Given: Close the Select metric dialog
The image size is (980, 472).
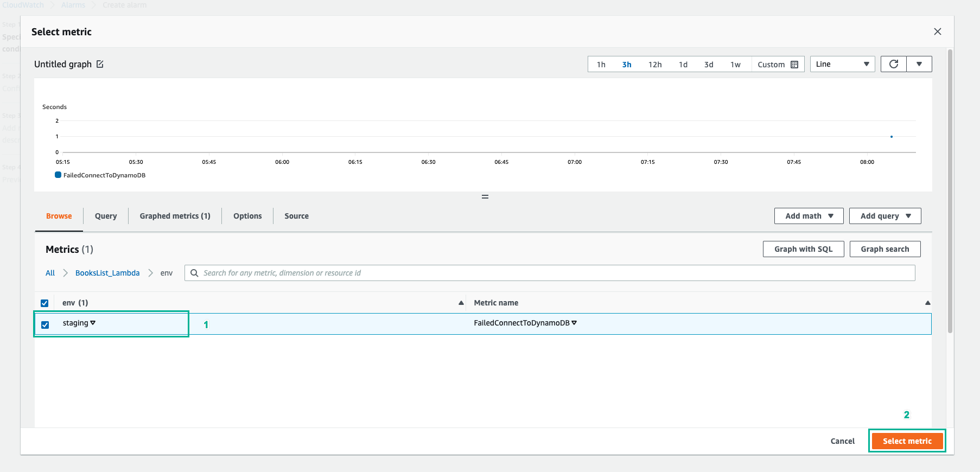Looking at the screenshot, I should (x=938, y=31).
